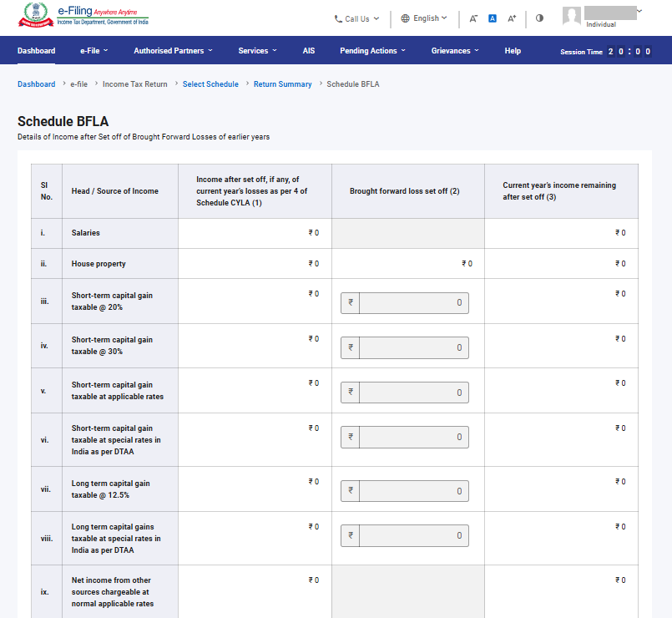Click House property brought forward loss ₹ 0 value

[467, 264]
